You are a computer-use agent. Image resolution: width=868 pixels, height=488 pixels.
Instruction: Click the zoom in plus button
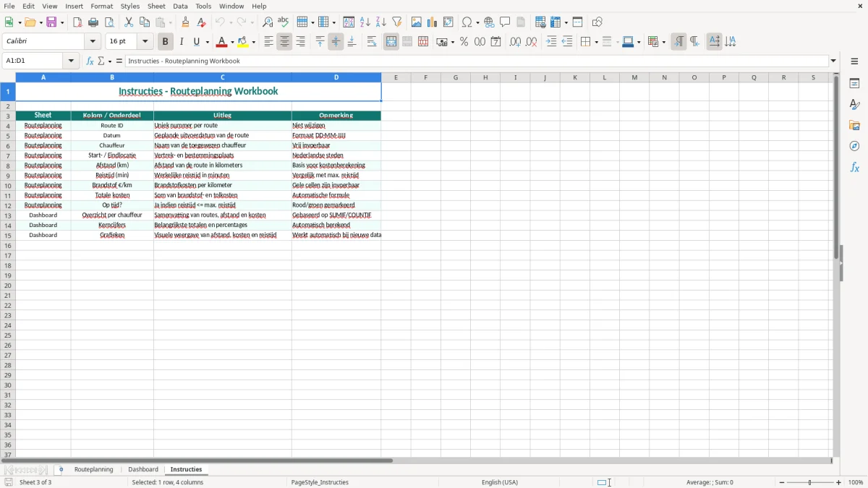[x=839, y=482]
